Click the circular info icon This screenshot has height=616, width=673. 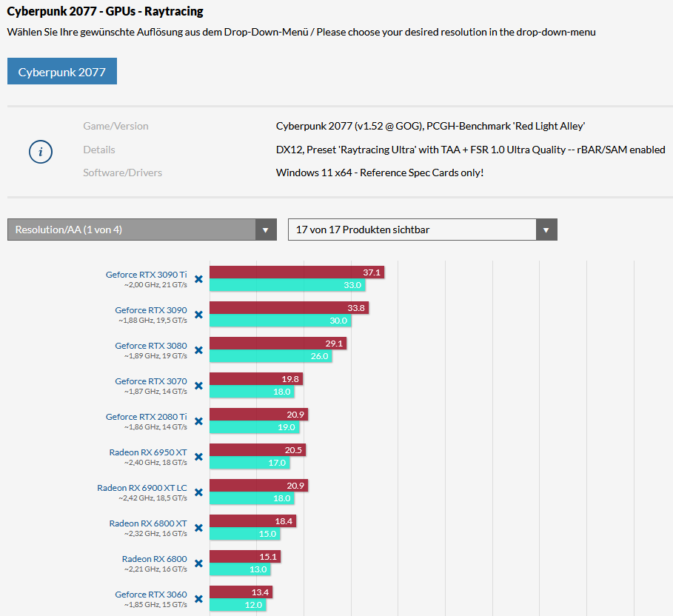[x=41, y=152]
